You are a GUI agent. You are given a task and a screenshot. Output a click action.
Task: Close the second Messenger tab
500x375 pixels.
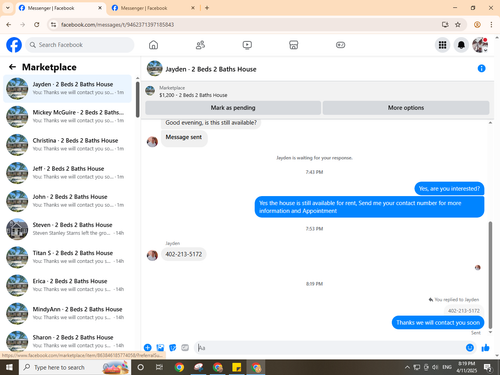tap(193, 8)
